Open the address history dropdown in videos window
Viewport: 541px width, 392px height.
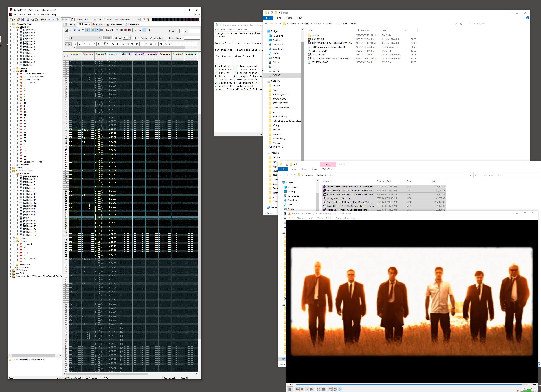click(471, 175)
